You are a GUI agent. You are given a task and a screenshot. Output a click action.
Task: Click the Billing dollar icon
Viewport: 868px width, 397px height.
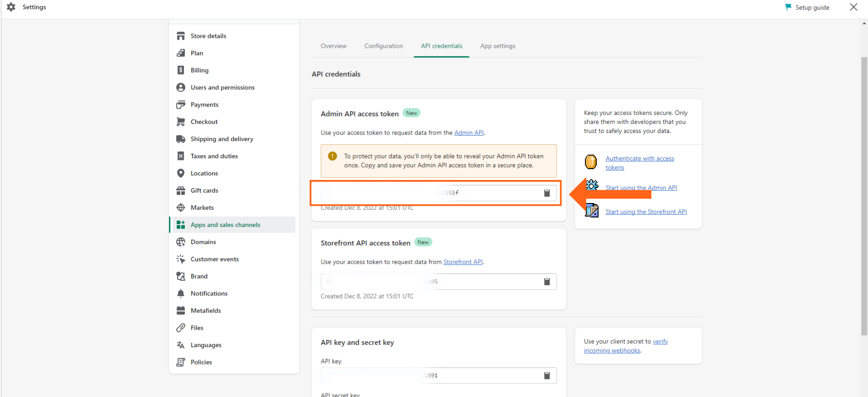(x=181, y=70)
